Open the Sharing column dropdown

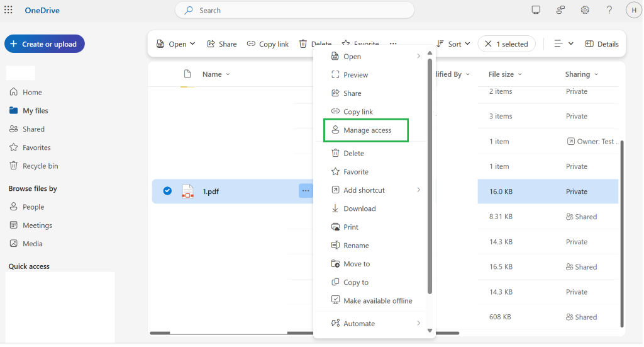coord(582,74)
